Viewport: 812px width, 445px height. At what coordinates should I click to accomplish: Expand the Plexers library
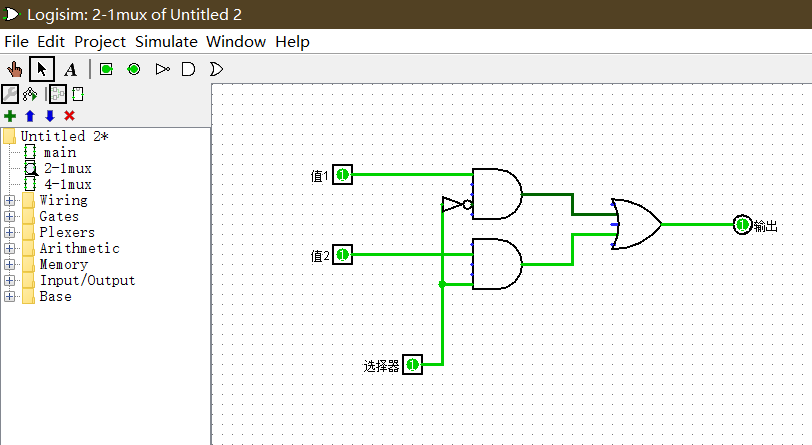tap(9, 232)
